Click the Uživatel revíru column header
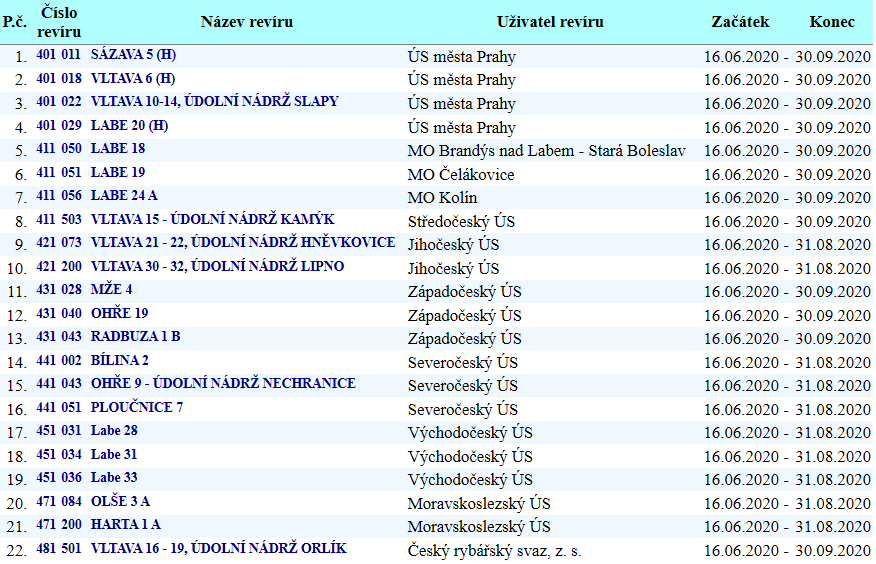The image size is (876, 564). [x=550, y=22]
